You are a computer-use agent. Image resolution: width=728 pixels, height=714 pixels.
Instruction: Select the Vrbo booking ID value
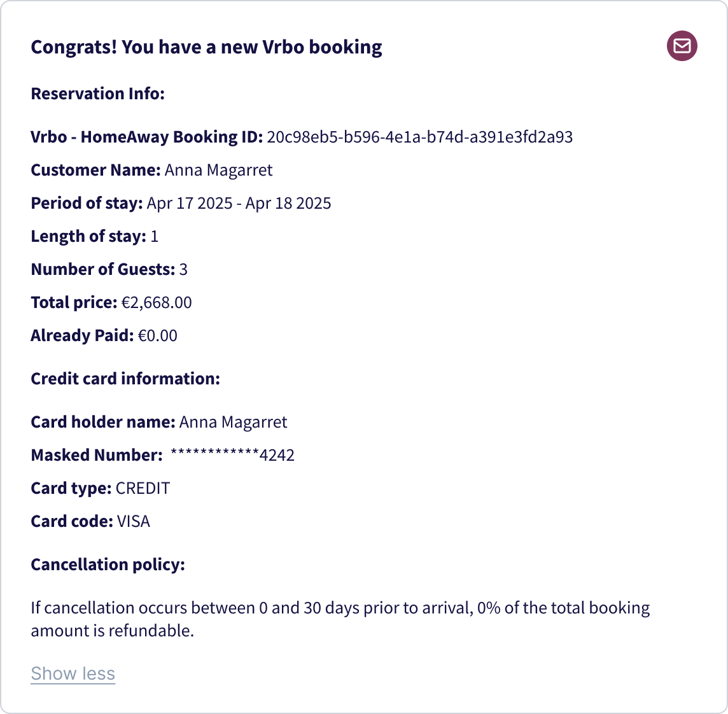pos(420,137)
